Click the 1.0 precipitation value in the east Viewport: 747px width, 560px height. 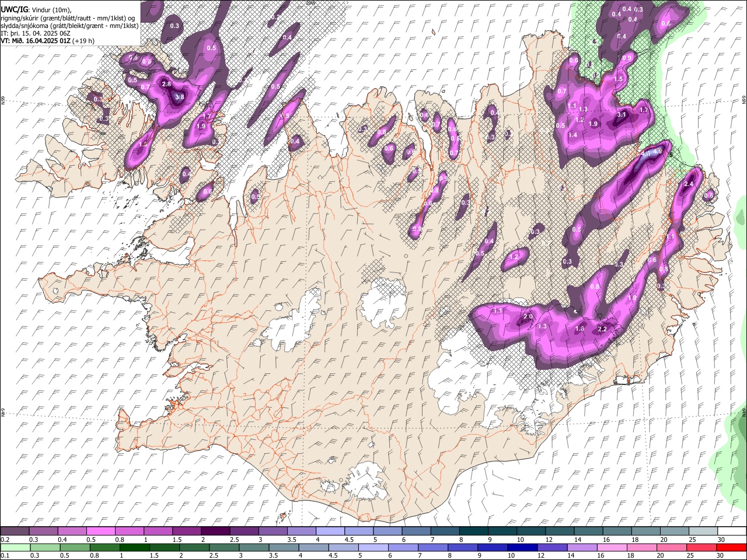pos(632,297)
